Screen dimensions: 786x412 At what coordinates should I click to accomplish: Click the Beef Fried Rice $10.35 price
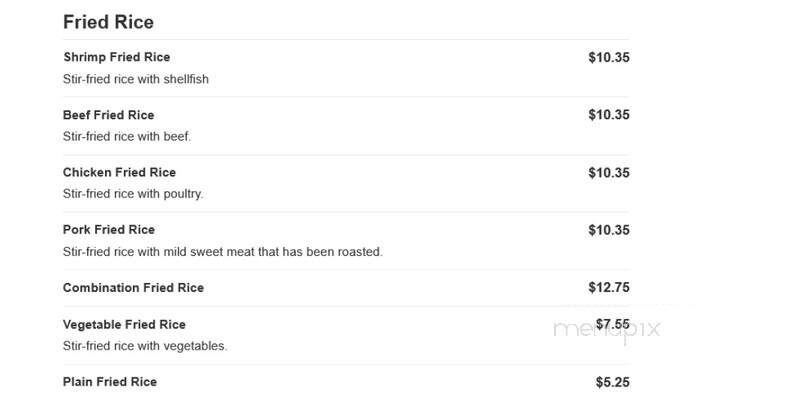click(609, 115)
